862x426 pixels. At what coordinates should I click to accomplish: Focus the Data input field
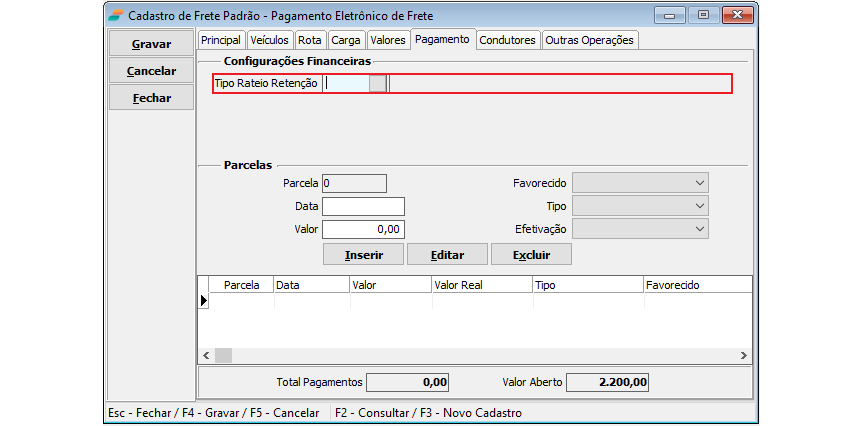click(363, 206)
